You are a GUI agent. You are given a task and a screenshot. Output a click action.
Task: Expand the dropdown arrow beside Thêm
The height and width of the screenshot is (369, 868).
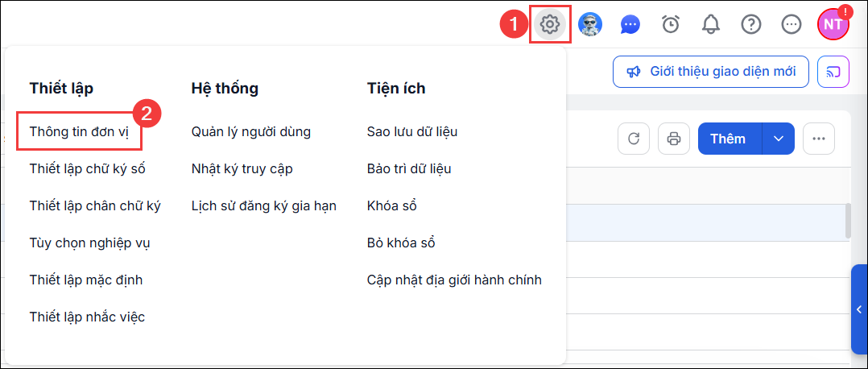tap(779, 139)
